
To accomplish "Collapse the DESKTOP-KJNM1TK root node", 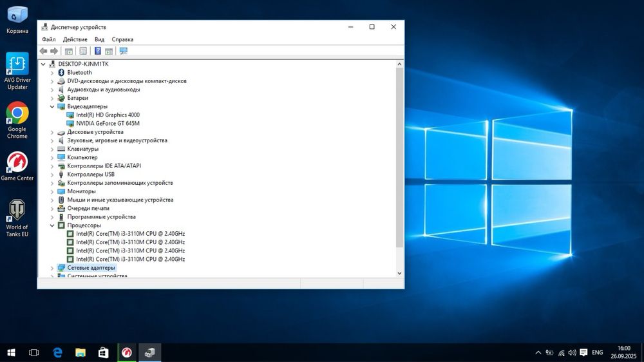I will 43,64.
